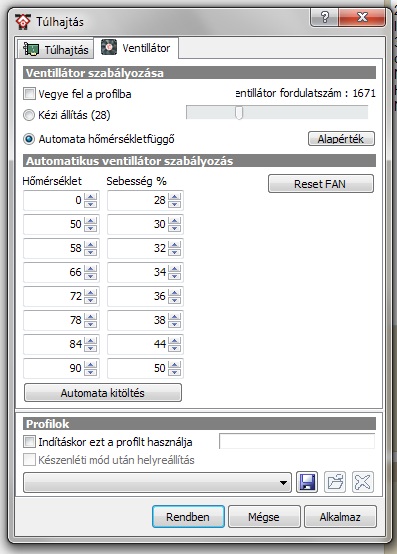
Task: Save the profile with the floppy disk icon
Action: [307, 482]
